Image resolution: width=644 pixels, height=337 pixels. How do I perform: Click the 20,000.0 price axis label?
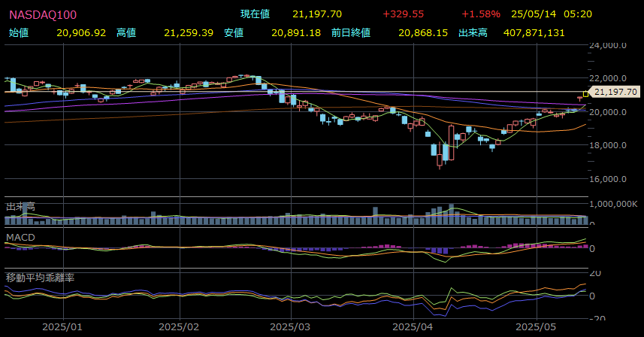pos(607,112)
